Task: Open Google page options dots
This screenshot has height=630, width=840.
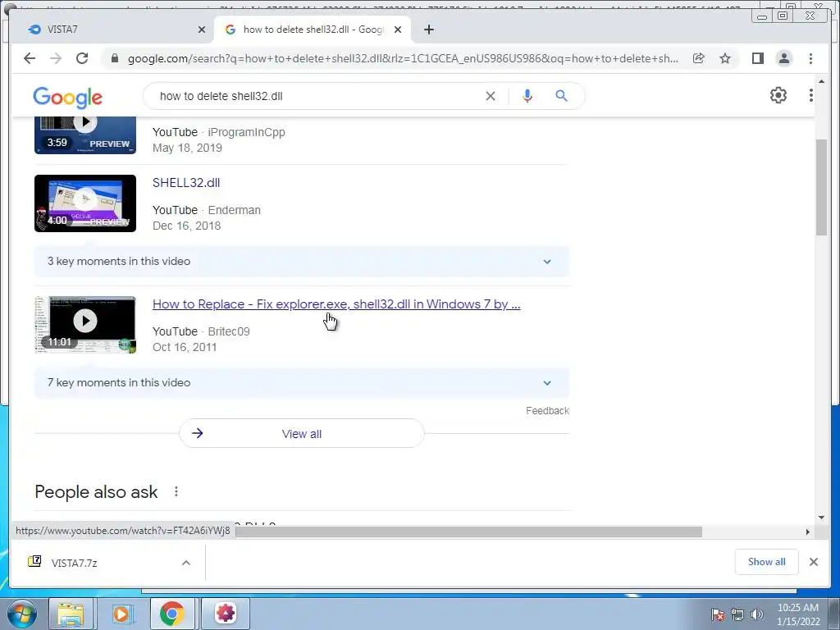Action: click(x=810, y=95)
